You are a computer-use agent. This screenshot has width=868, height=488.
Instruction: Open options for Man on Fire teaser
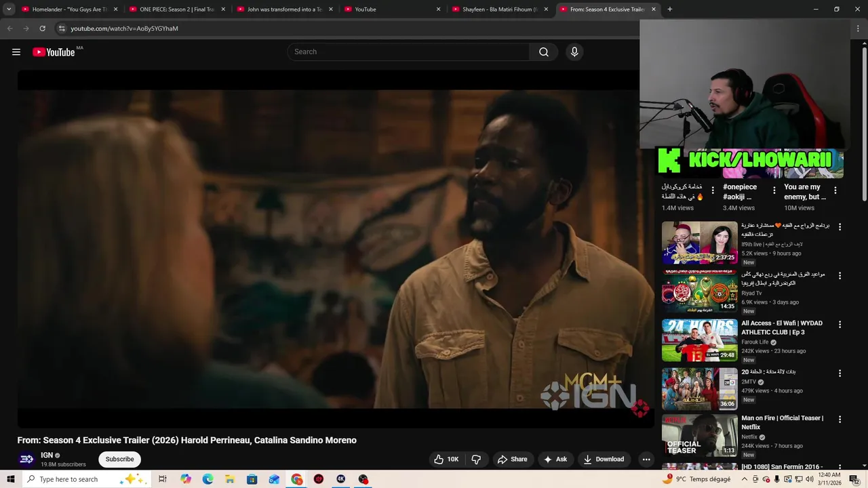point(840,420)
